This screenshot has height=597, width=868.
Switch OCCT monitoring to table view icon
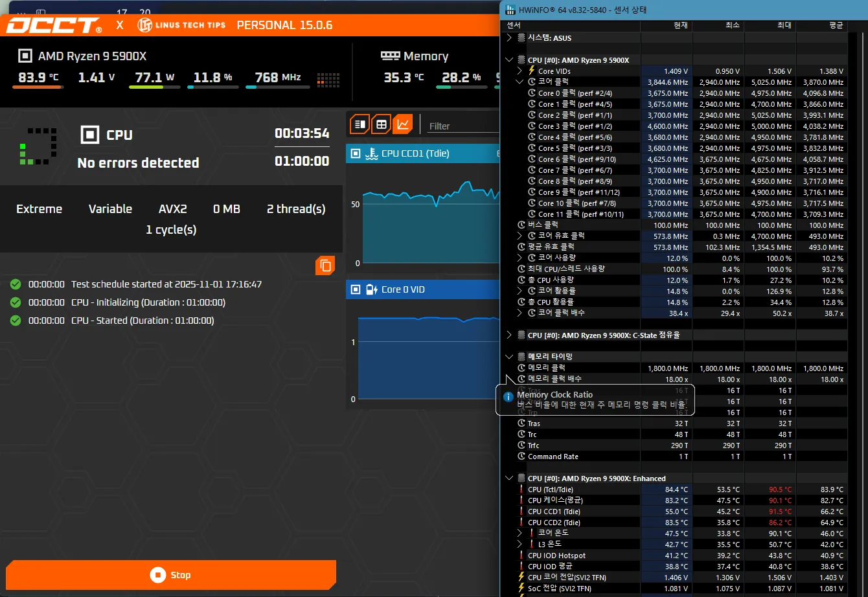click(382, 124)
